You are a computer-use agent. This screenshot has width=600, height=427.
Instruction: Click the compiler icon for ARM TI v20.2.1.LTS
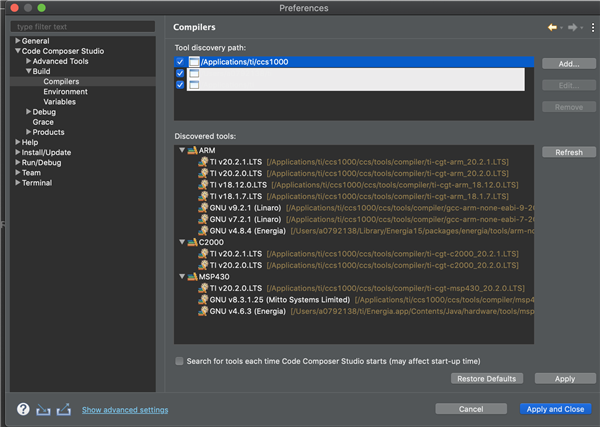coord(203,162)
